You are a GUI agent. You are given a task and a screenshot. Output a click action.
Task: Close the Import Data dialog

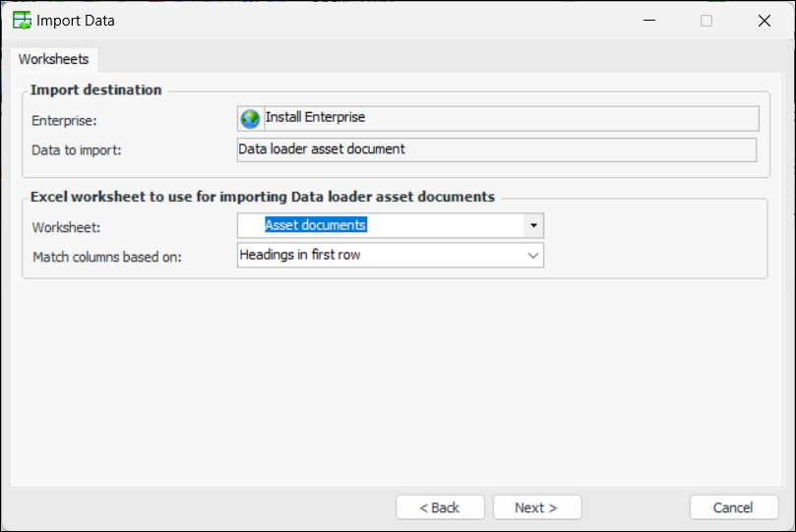765,20
